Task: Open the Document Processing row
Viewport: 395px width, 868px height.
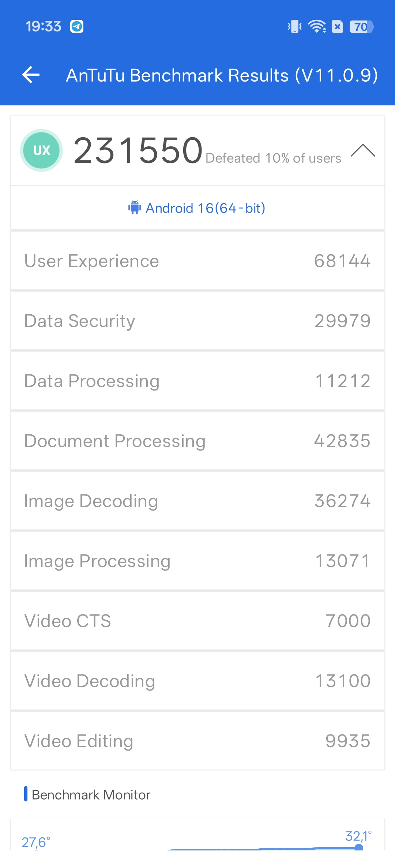Action: click(x=197, y=441)
